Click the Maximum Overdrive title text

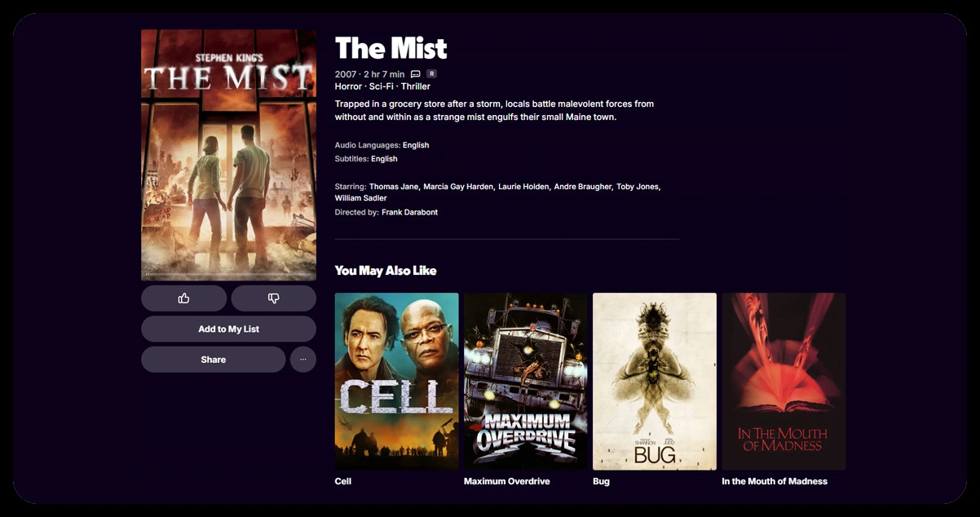coord(506,481)
